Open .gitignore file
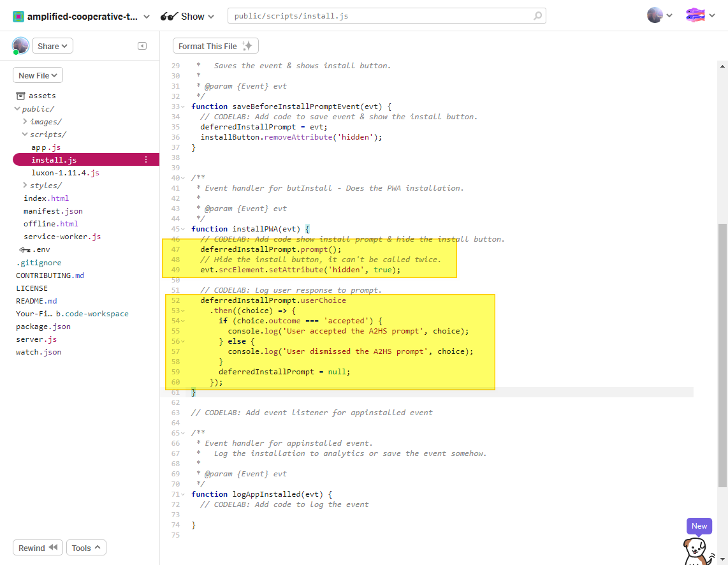 tap(38, 262)
